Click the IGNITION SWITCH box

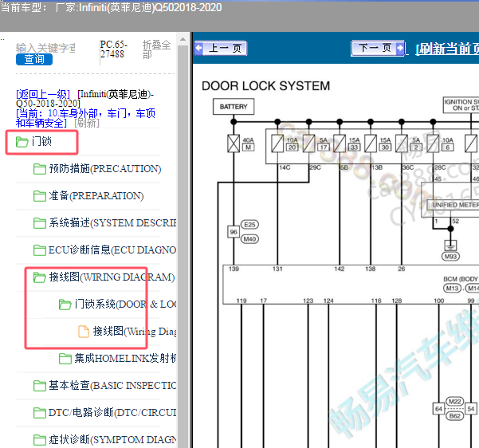(x=461, y=104)
